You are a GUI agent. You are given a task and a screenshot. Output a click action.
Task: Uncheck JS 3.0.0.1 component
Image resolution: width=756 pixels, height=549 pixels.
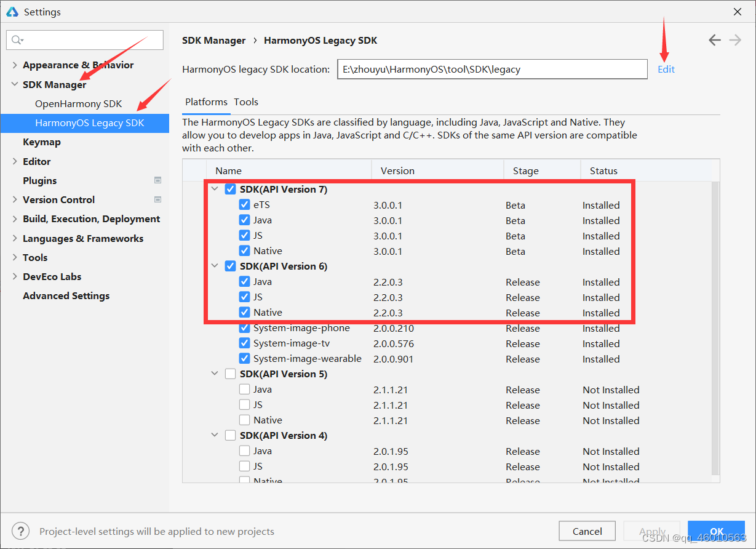point(244,236)
